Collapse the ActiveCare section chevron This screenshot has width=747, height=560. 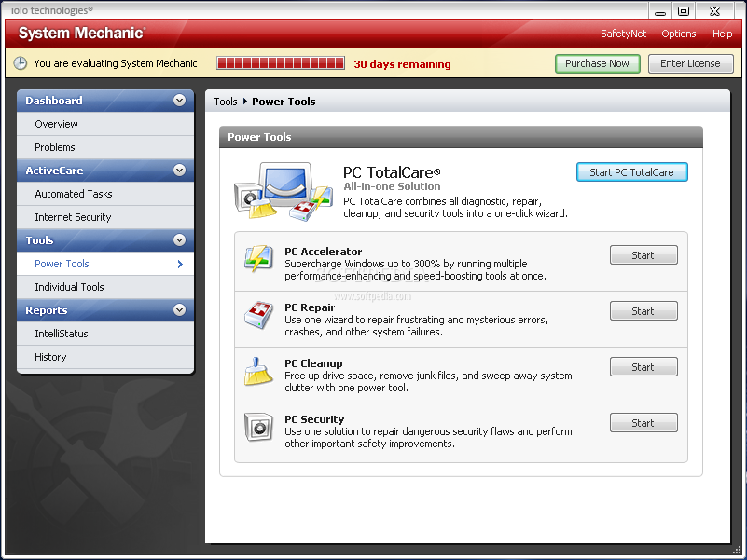pos(180,171)
